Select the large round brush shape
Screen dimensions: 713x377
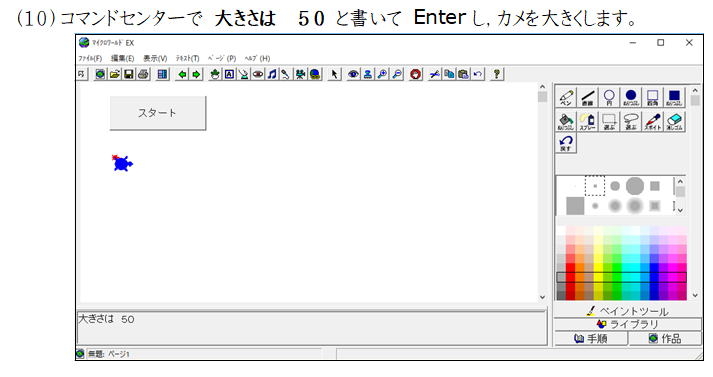pyautogui.click(x=635, y=186)
